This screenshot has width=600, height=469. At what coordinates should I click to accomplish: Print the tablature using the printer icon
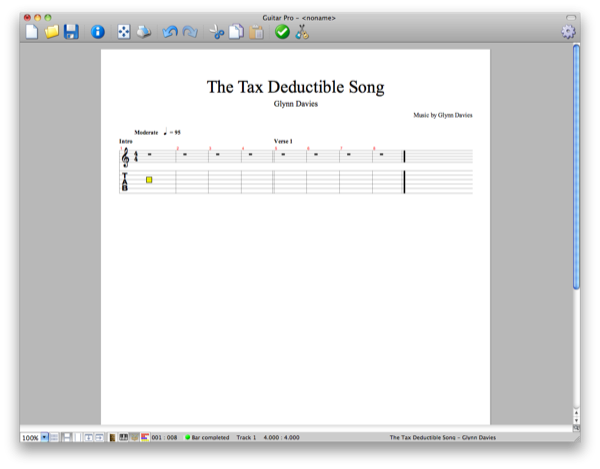pos(145,33)
